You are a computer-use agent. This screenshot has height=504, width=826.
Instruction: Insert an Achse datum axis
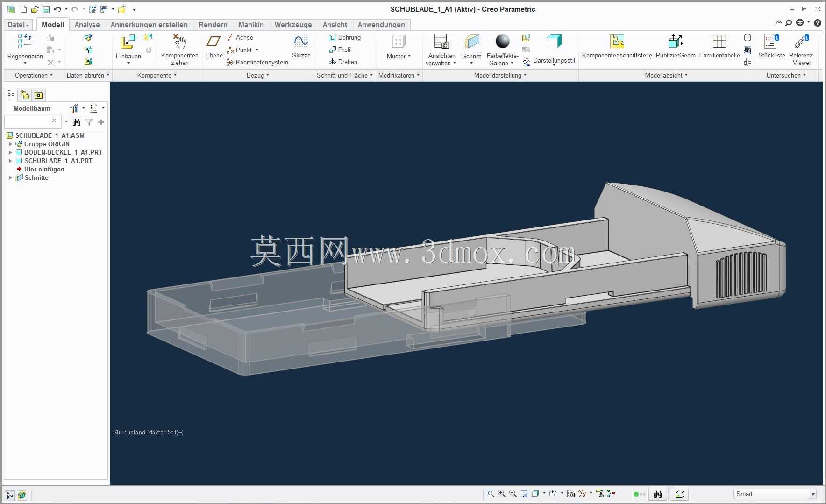tap(240, 37)
